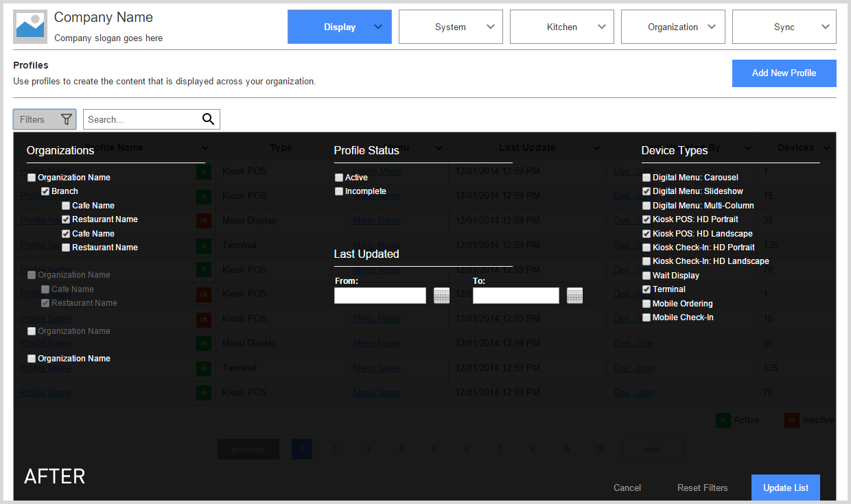Tick the Wait Display device type checkbox
The image size is (851, 504).
coord(646,276)
